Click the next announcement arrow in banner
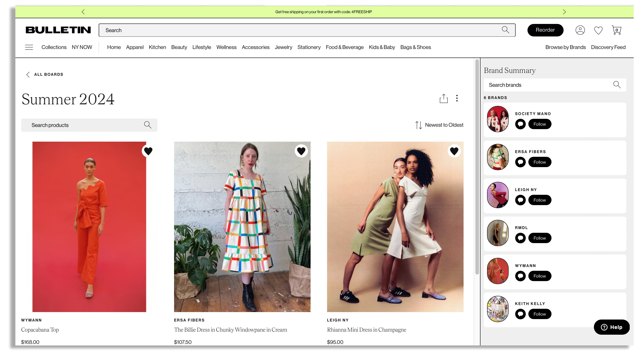The image size is (644, 354). click(x=564, y=12)
